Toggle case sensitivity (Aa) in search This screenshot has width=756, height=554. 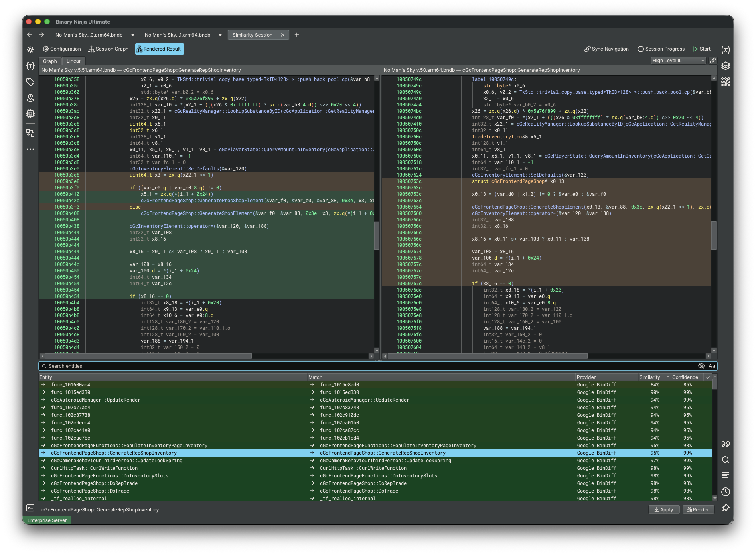(x=712, y=366)
